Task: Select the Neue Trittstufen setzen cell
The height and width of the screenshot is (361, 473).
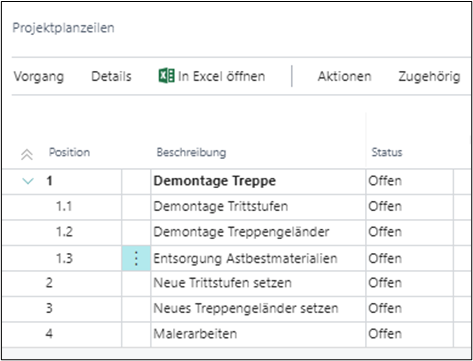Action: pos(258,283)
